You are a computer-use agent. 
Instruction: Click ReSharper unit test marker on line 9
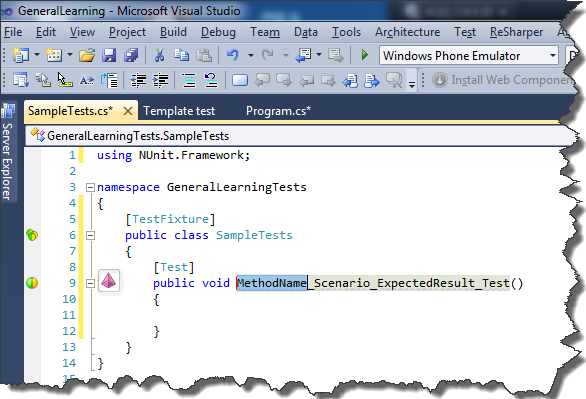pyautogui.click(x=32, y=283)
